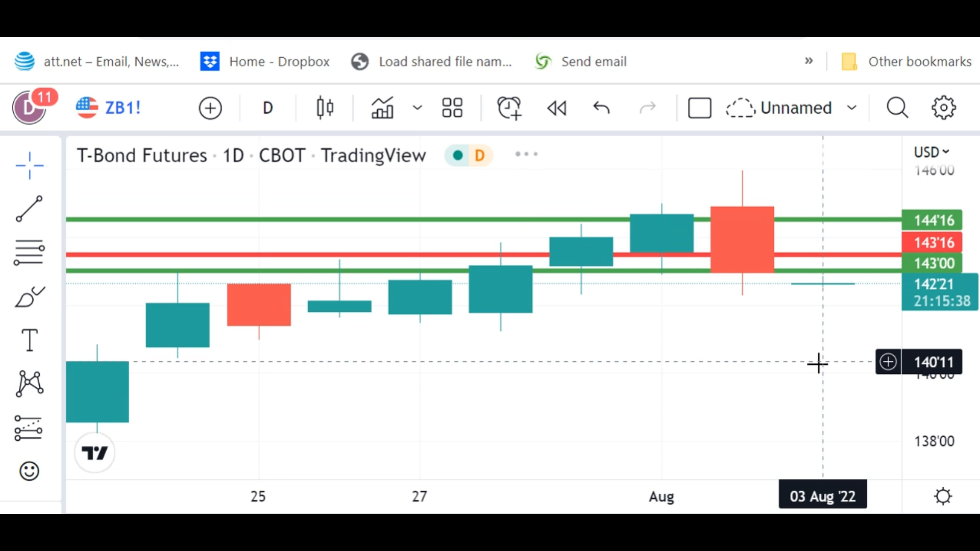Click the current price 142'21 label

click(x=940, y=292)
